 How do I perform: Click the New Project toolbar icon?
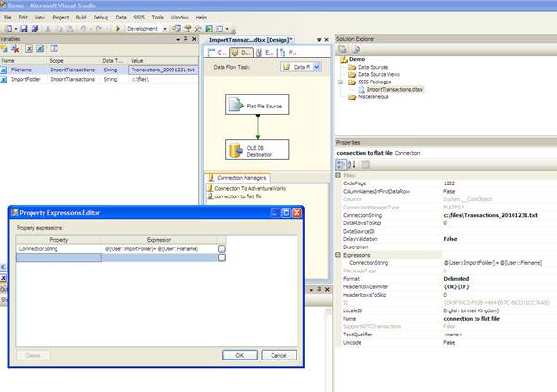pyautogui.click(x=8, y=29)
